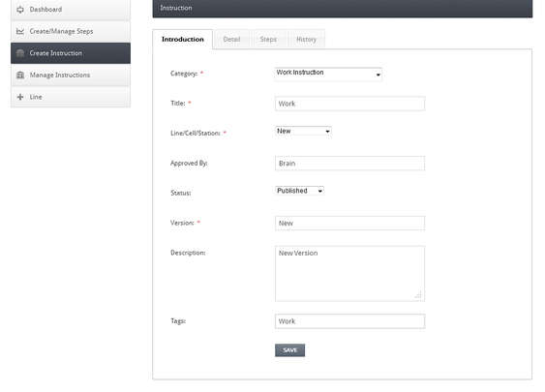Screen dimensions: 545x392
Task: Click the Tags field label
Action: click(x=178, y=321)
